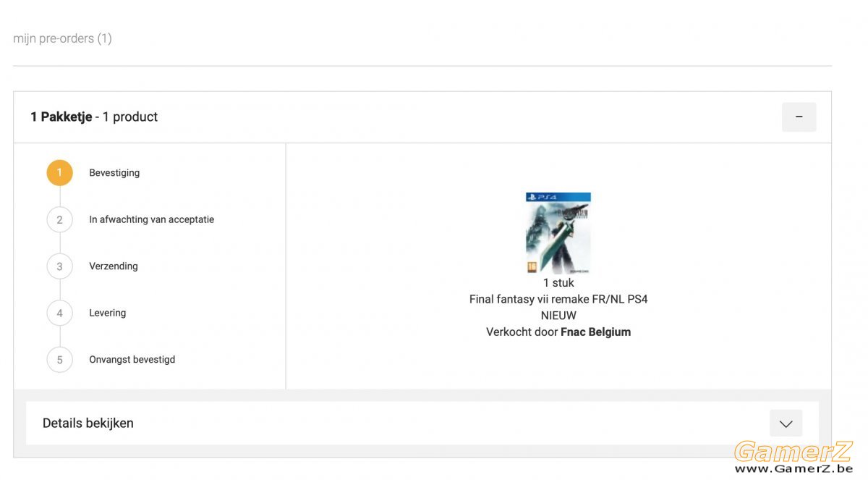Viewport: 868px width, 480px height.
Task: Click the Levering step label
Action: click(x=108, y=313)
